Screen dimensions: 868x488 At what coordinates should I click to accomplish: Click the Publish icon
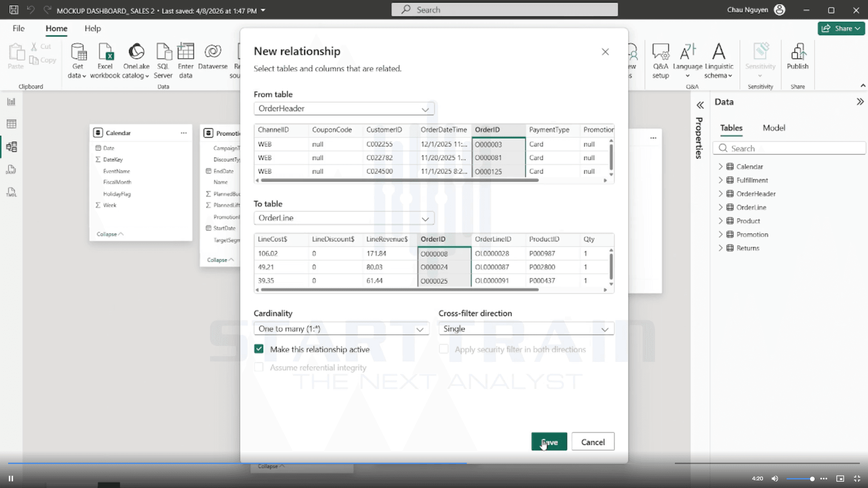coord(798,52)
